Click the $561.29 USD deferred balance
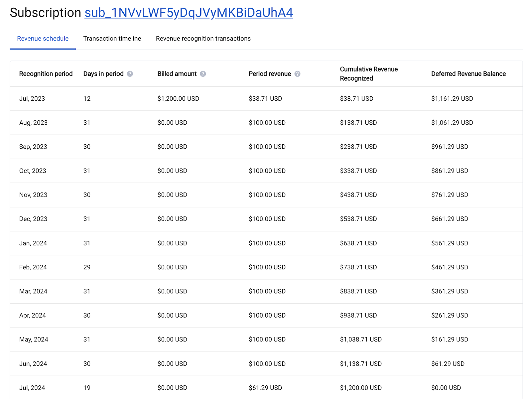Screen dimensions: 532x406 [x=450, y=243]
